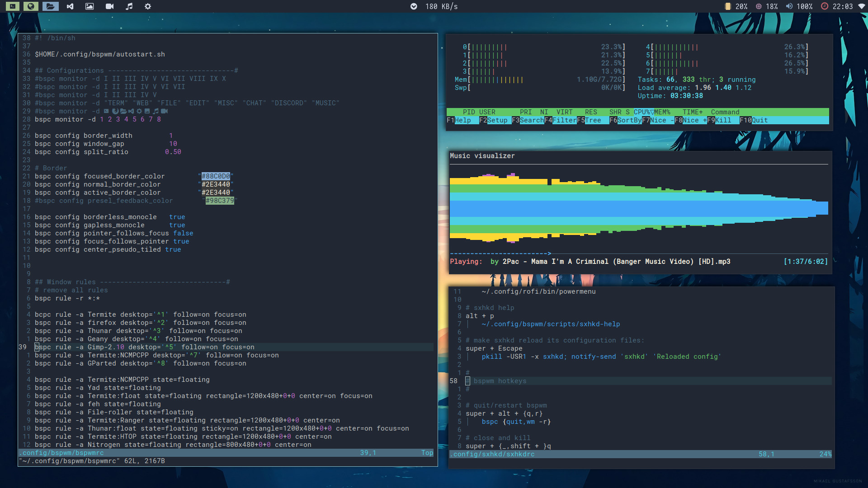Click the playing song title text

(x=617, y=262)
